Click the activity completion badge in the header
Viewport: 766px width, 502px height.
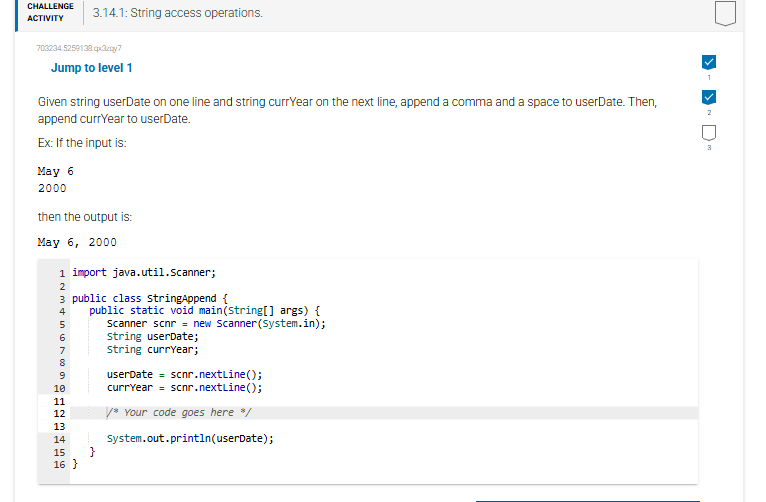click(x=725, y=13)
